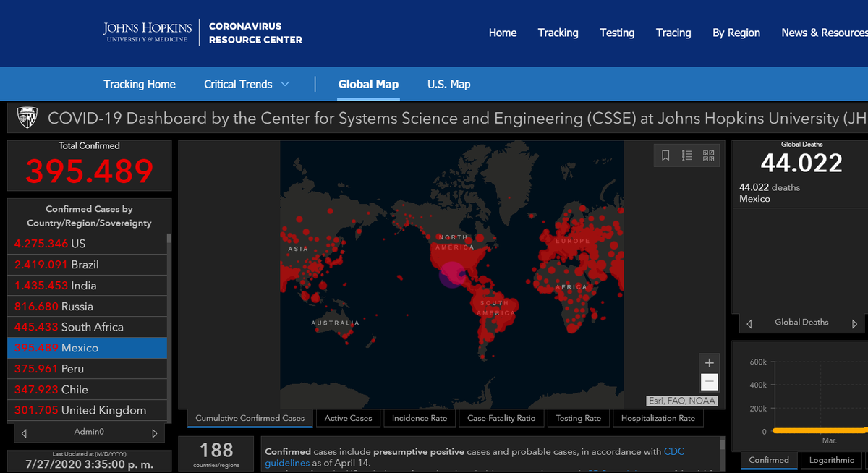Select highlighted Mexico row in list
Screen dimensions: 868x473
click(88, 348)
